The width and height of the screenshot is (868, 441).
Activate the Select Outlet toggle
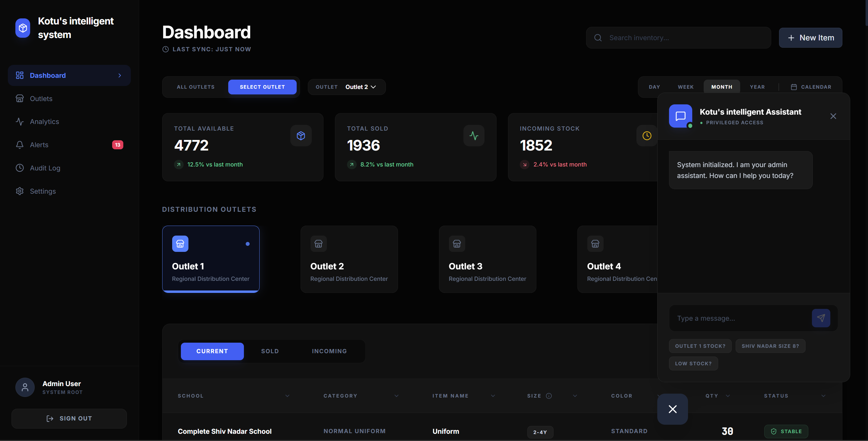pos(262,87)
